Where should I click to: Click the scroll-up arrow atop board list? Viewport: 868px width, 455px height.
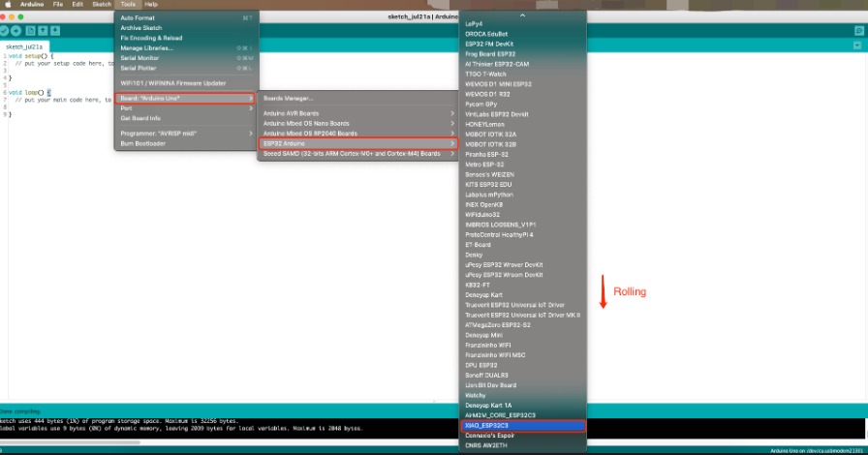(x=522, y=15)
